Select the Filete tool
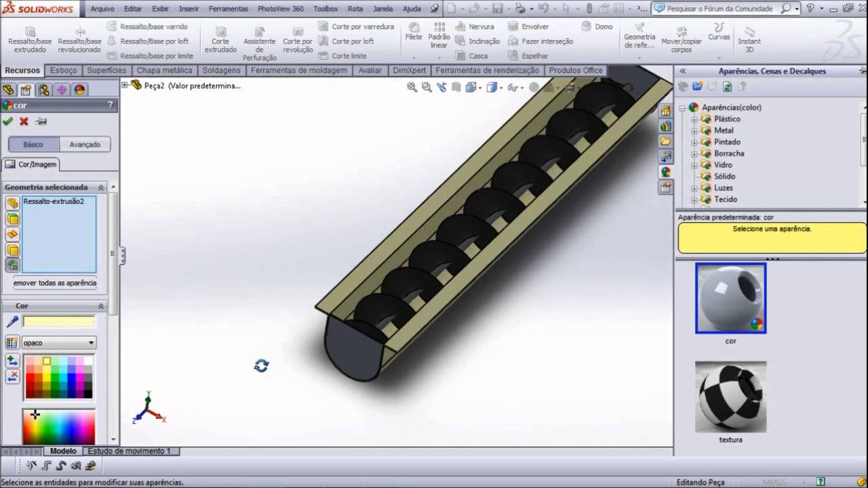This screenshot has height=488, width=868. tap(414, 31)
